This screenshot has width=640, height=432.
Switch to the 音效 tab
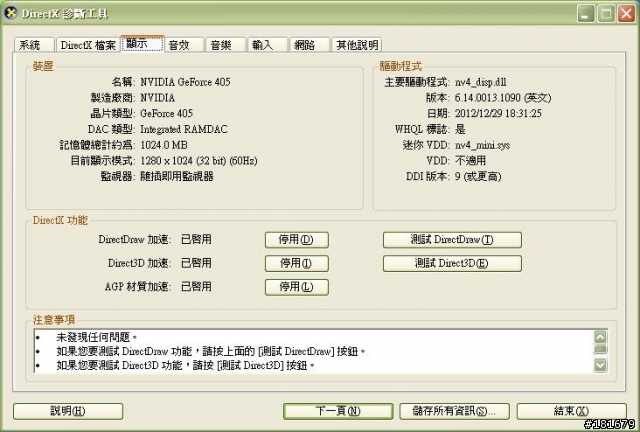[184, 45]
